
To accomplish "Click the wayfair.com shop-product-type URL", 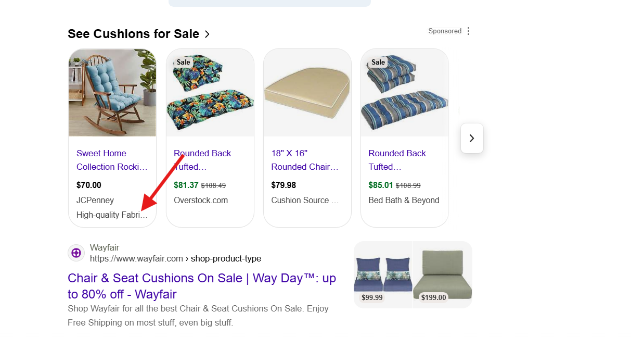I will (175, 259).
